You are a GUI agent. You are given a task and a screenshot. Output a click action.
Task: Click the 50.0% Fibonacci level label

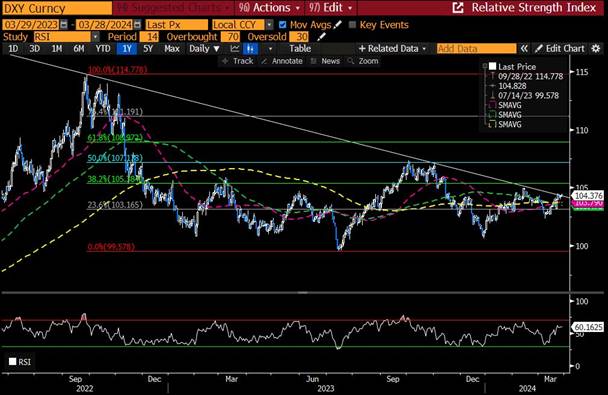tap(115, 158)
